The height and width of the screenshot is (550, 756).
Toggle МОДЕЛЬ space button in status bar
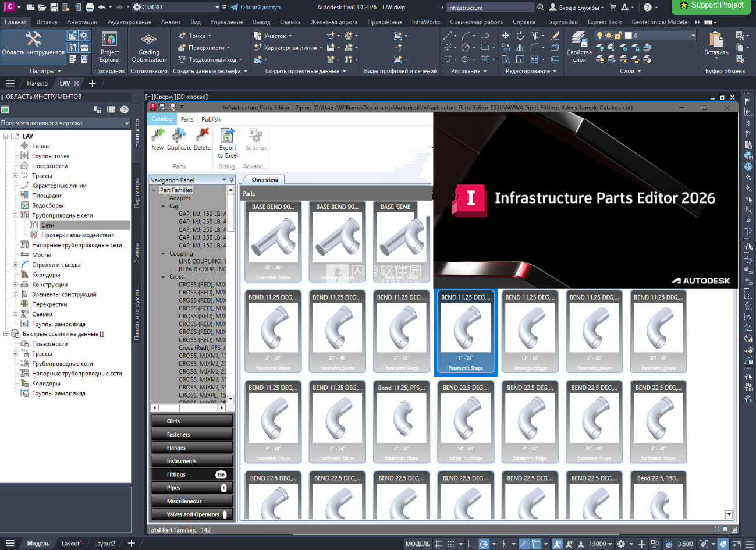coord(418,544)
